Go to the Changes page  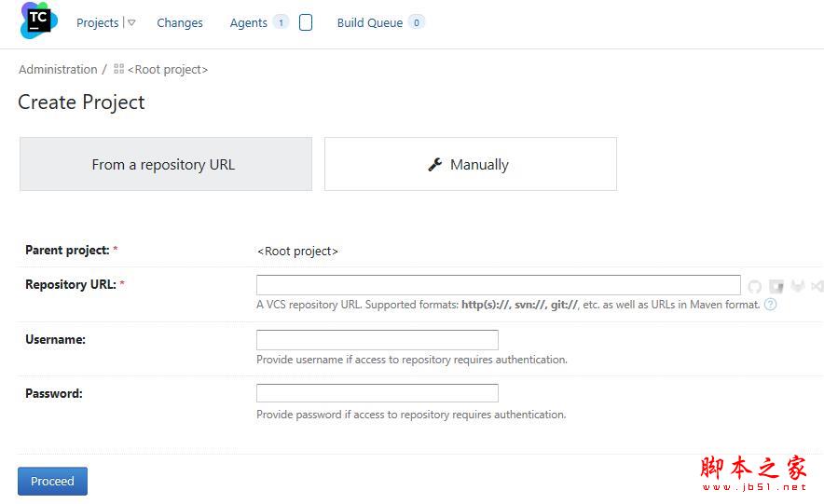[x=180, y=22]
